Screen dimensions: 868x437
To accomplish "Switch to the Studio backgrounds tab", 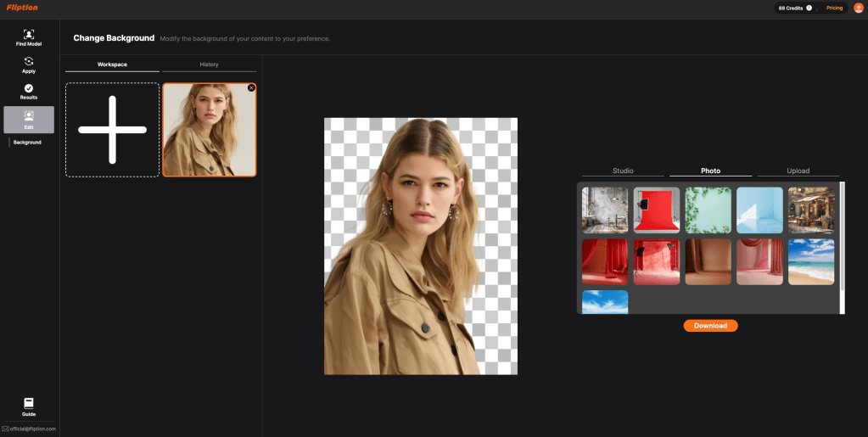I will (623, 171).
